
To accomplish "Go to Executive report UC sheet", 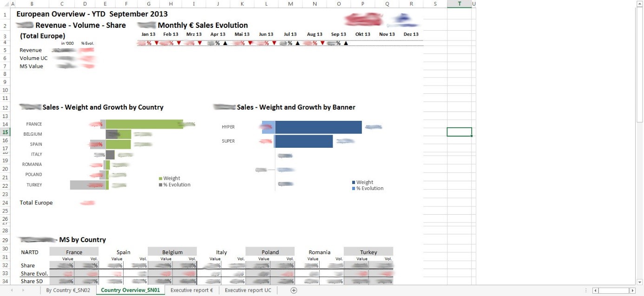I will coord(248,290).
